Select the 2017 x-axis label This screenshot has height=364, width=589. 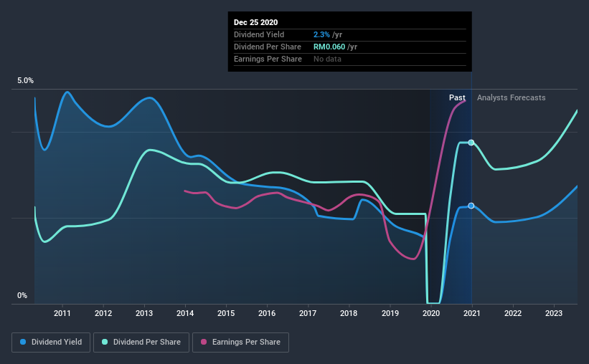(308, 313)
